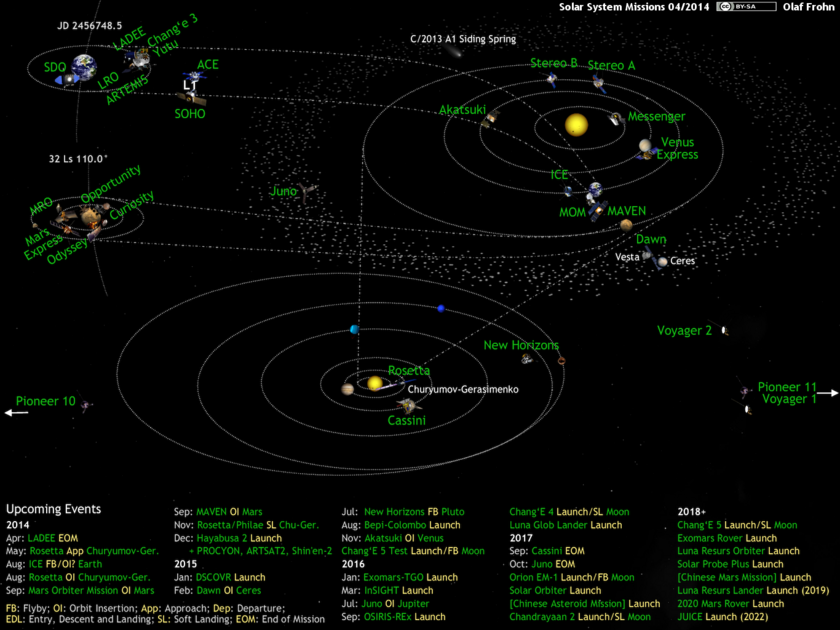Image resolution: width=840 pixels, height=630 pixels.
Task: Click 'Sep: Cassini EOM' event entry
Action: [547, 551]
